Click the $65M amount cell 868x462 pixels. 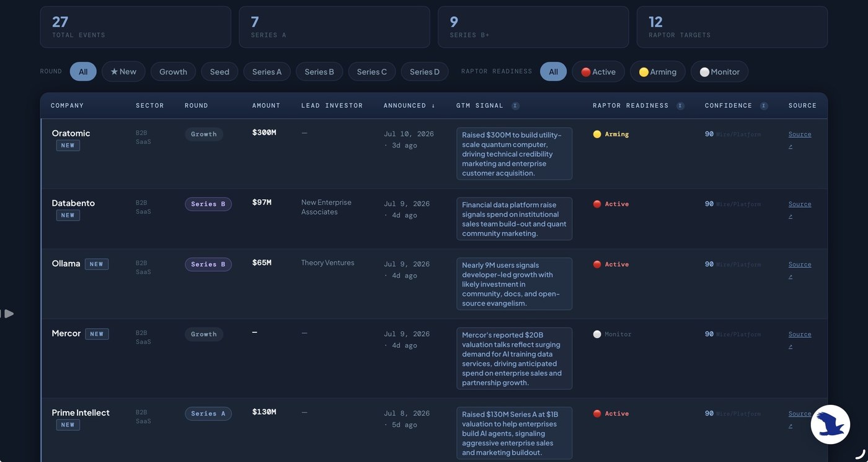262,263
